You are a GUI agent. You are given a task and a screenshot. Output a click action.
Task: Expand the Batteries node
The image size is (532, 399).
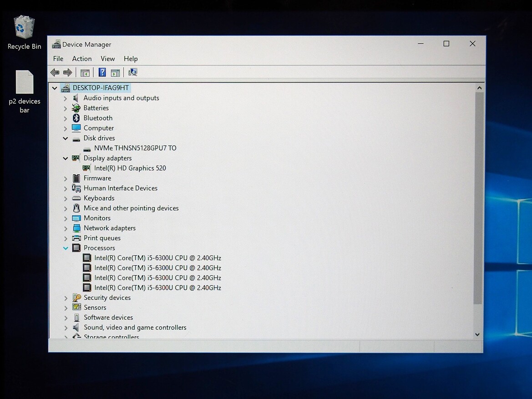pyautogui.click(x=65, y=109)
